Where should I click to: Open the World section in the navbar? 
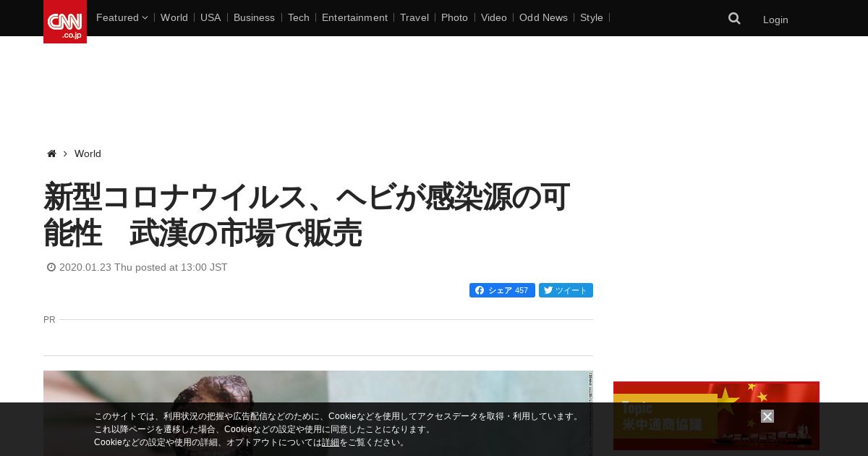point(174,17)
